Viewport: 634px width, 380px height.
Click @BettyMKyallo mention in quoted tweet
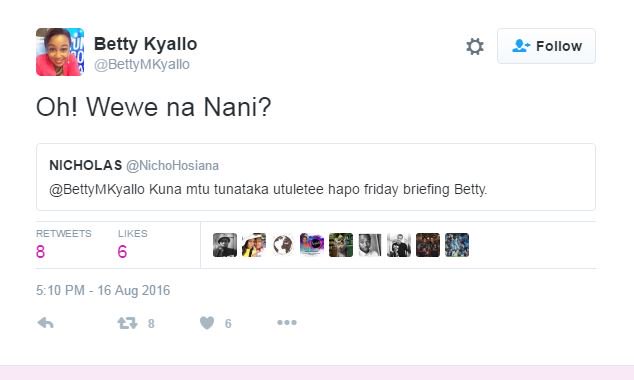pos(97,189)
